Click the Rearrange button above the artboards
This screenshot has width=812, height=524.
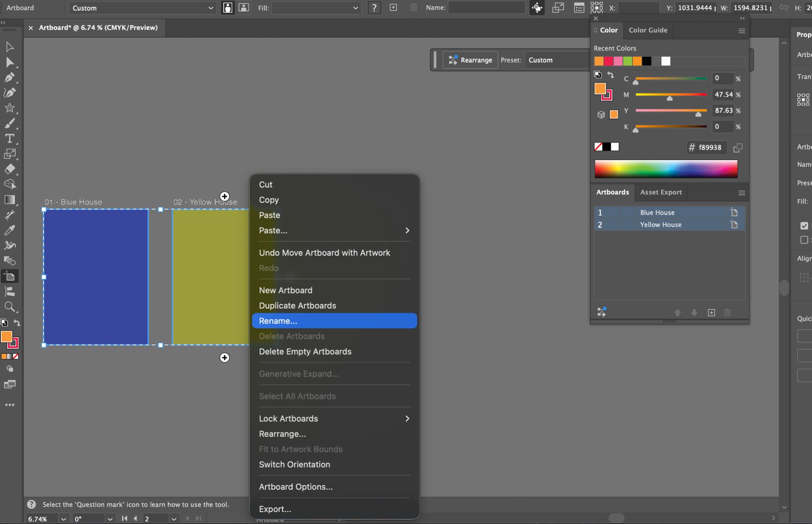470,60
